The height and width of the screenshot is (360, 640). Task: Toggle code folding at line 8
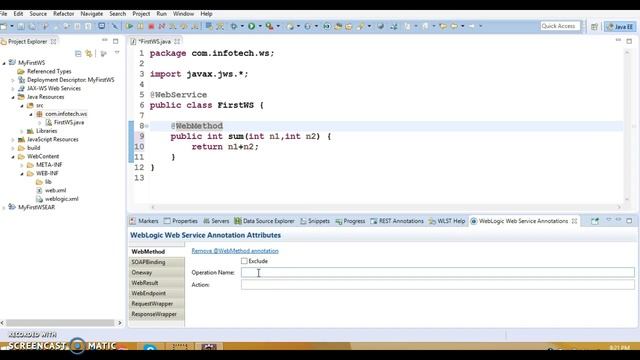[147, 126]
